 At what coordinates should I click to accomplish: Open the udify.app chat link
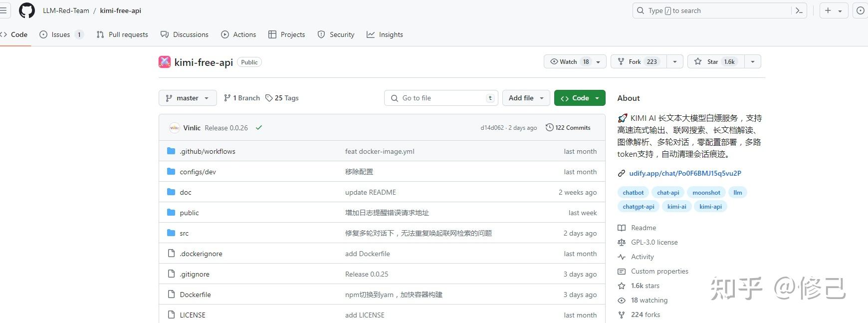tap(684, 173)
